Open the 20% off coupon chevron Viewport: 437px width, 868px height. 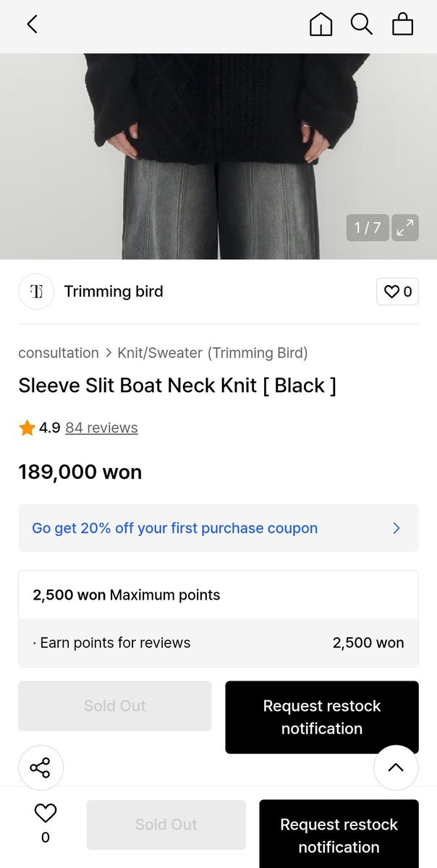396,528
